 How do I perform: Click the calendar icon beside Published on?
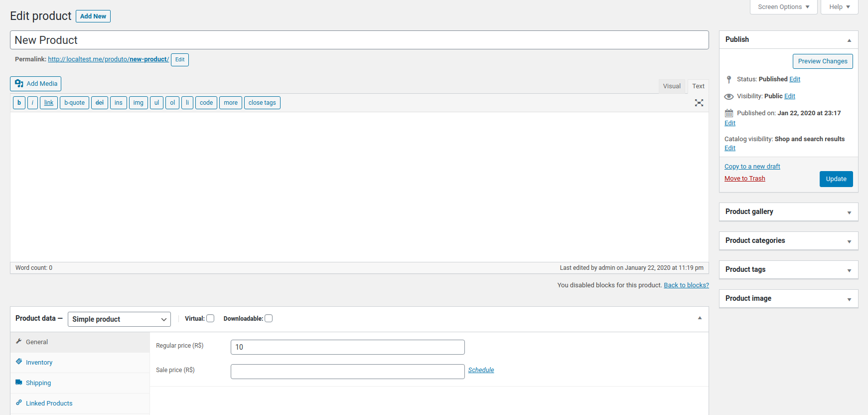(x=729, y=113)
